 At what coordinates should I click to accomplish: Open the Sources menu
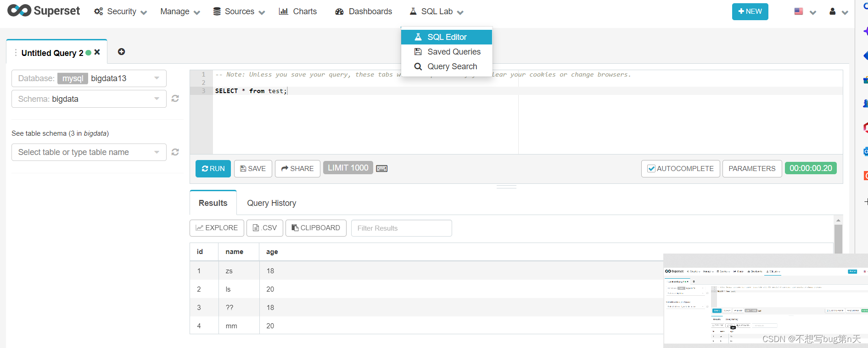click(x=239, y=11)
